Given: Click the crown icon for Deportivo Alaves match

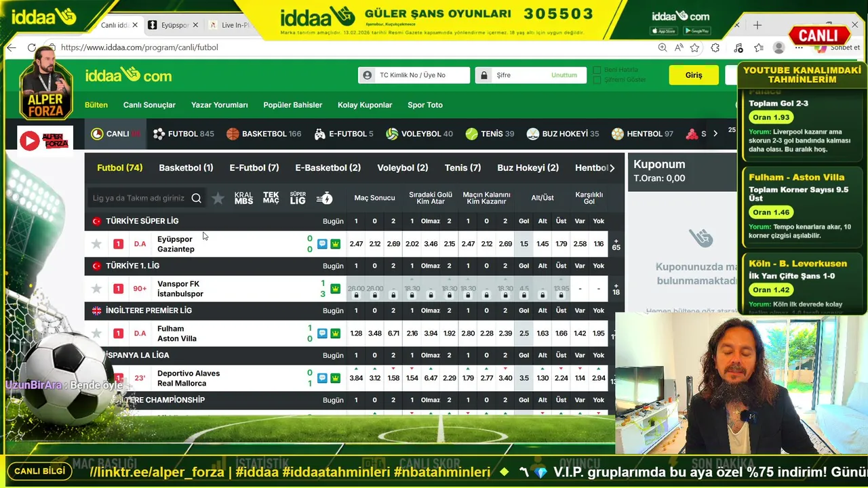Looking at the screenshot, I should point(335,378).
